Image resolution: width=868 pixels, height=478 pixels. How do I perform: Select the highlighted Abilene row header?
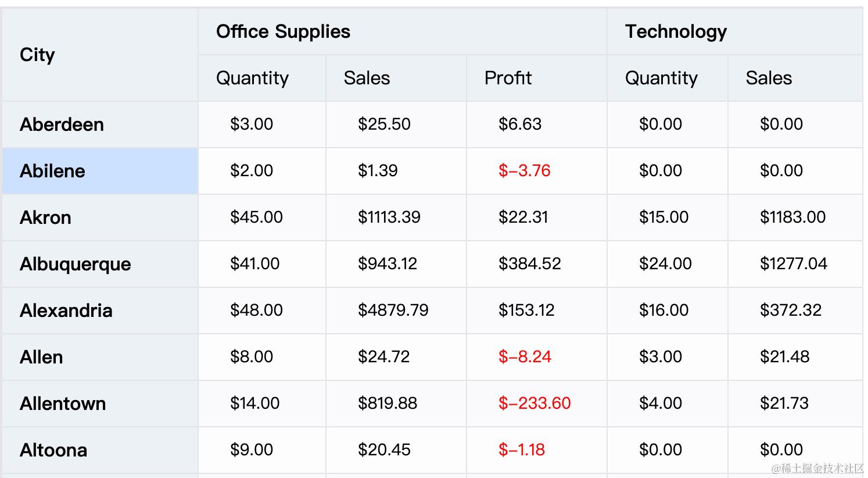click(53, 171)
